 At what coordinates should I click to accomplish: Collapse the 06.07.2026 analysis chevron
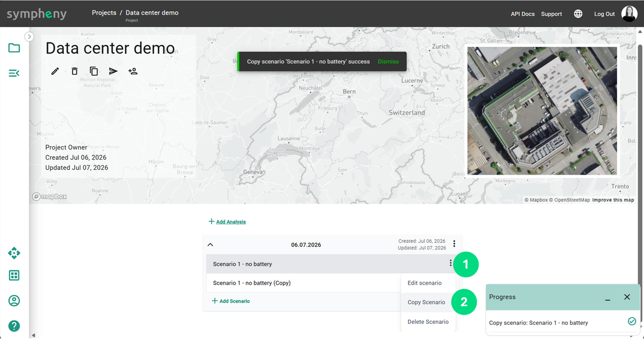(x=210, y=244)
